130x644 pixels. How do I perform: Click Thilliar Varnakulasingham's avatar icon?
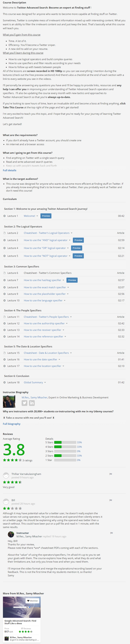pyautogui.click(x=6, y=475)
